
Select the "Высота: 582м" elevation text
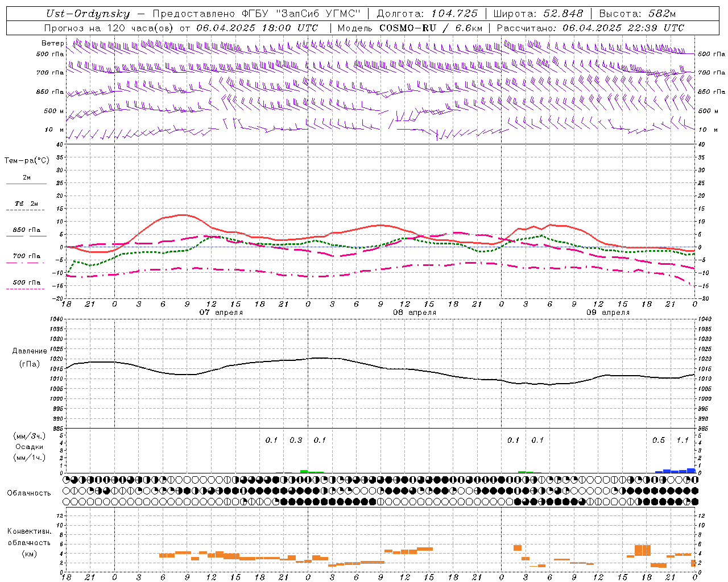[638, 14]
